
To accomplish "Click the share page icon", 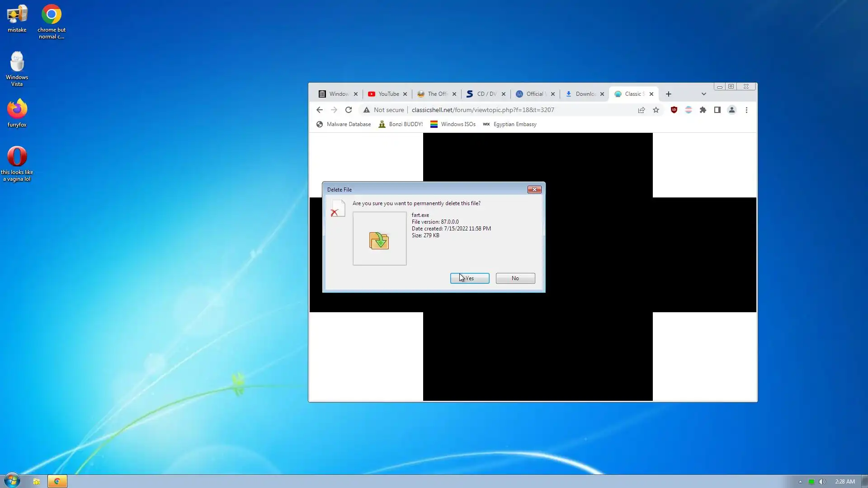I will coord(641,110).
